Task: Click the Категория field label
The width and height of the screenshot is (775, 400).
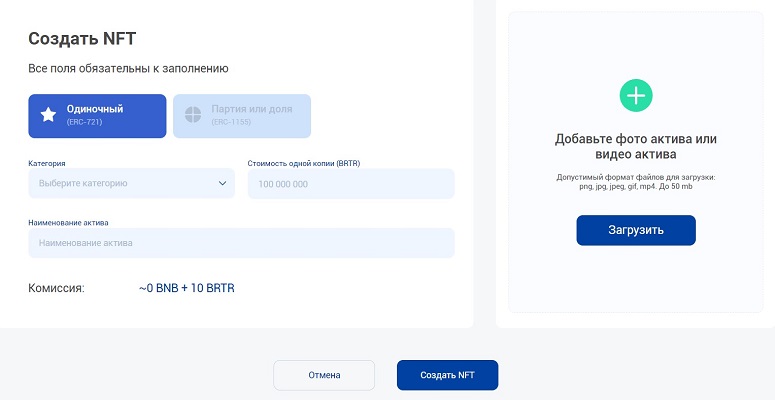Action: point(47,161)
